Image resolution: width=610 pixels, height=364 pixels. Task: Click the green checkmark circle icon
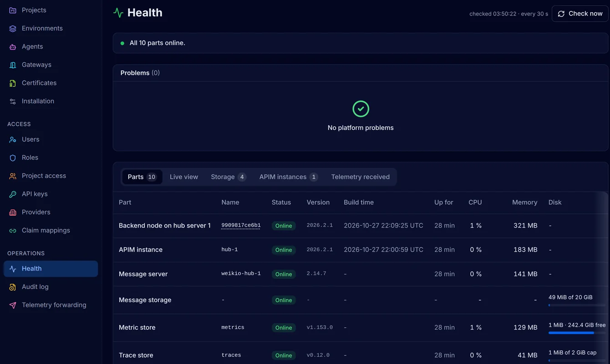[x=361, y=109]
